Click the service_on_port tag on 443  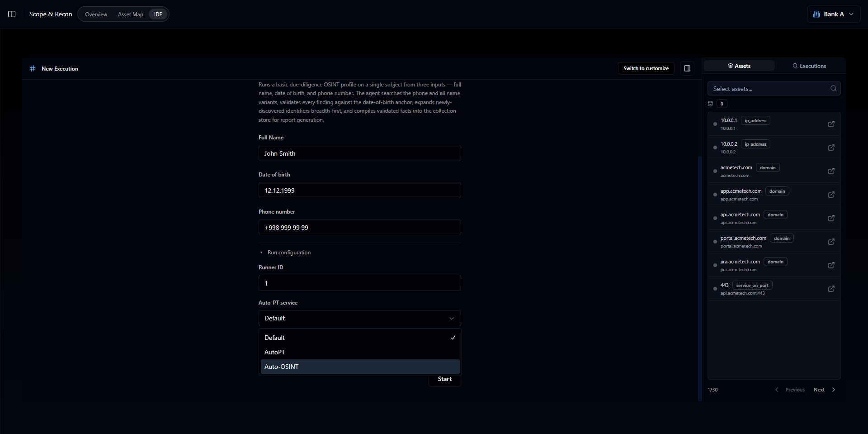[x=752, y=285]
